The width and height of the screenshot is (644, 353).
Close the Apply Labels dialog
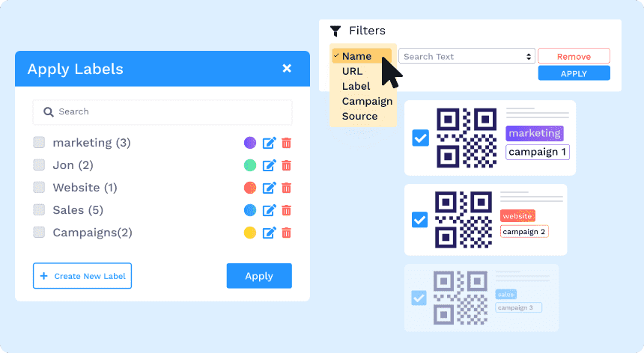coord(287,69)
